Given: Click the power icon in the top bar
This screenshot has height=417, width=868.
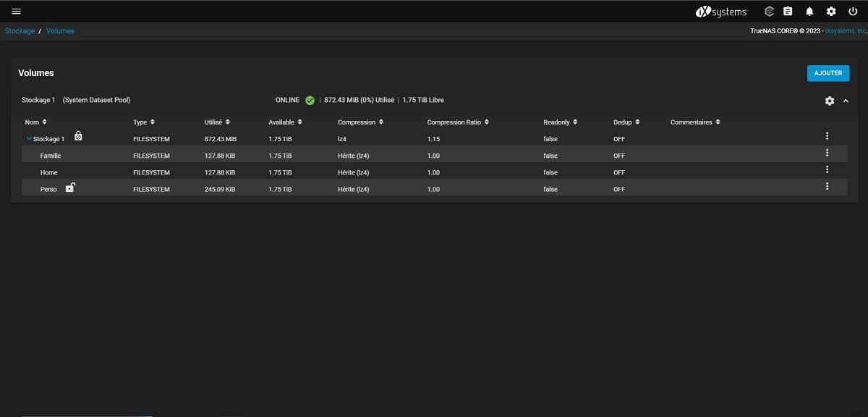Looking at the screenshot, I should (853, 11).
